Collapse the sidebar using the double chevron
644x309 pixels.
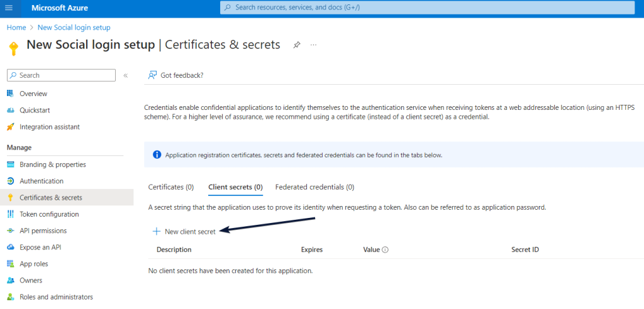[x=126, y=75]
